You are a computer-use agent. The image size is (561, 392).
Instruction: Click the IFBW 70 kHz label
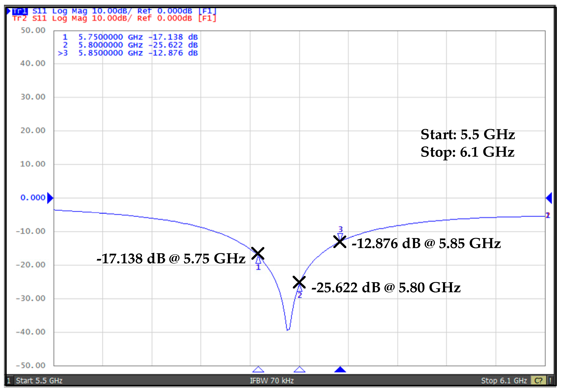point(272,381)
